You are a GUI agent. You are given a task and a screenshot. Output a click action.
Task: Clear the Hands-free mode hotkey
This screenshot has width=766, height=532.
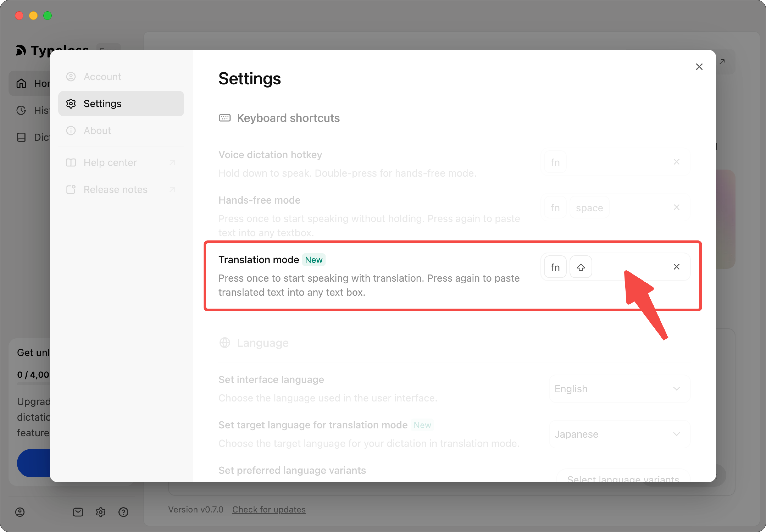(676, 207)
